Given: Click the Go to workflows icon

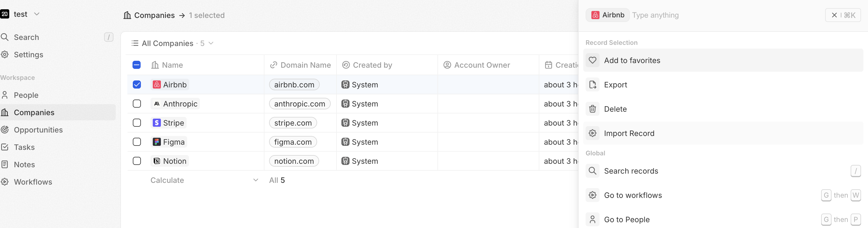Looking at the screenshot, I should point(592,195).
